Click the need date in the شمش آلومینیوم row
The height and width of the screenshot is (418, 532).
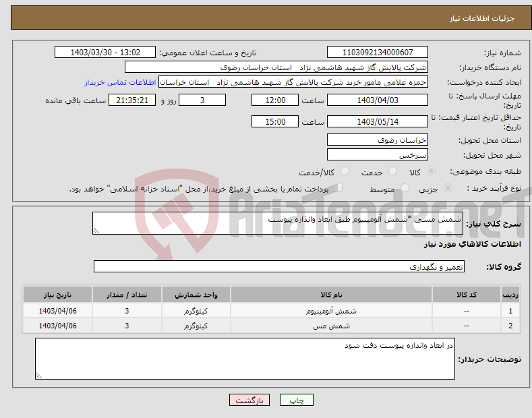pos(58,311)
